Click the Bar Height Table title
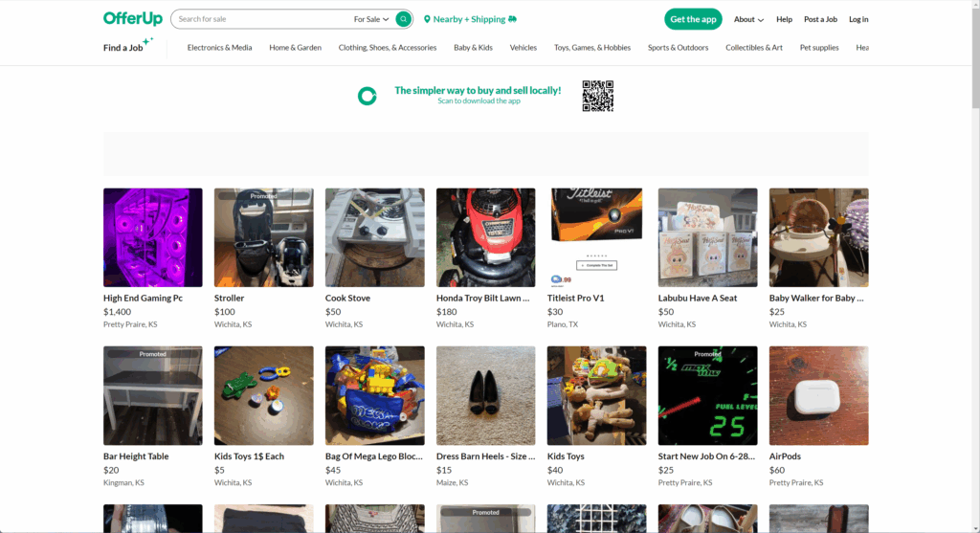Image resolution: width=980 pixels, height=533 pixels. tap(136, 456)
